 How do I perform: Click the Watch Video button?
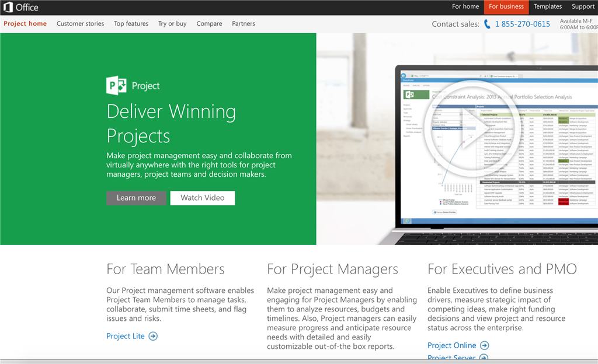point(203,198)
